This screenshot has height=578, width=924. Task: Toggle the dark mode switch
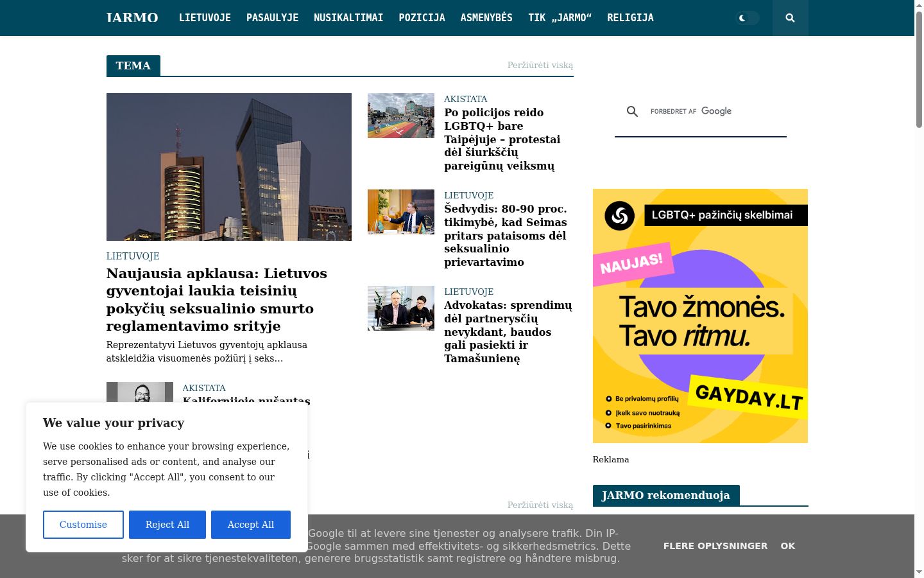click(748, 18)
